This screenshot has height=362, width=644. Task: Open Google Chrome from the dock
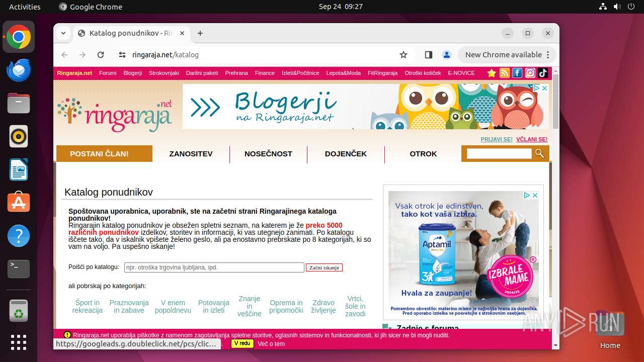click(x=19, y=37)
